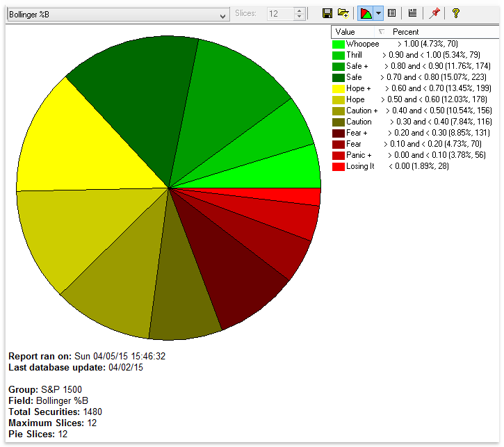Click the '< 0.00 (1.89%, 28)' legend value
504x447 pixels.
(418, 166)
